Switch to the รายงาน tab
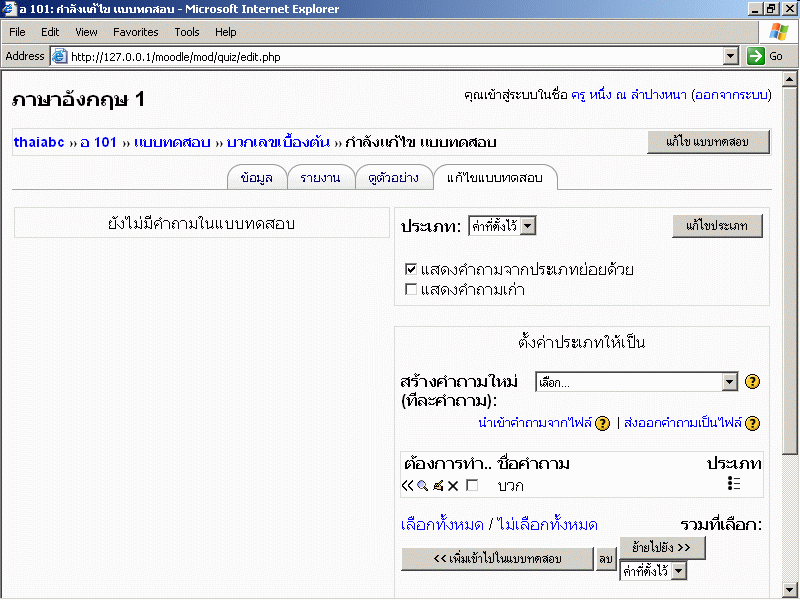This screenshot has width=800, height=600. pyautogui.click(x=320, y=178)
